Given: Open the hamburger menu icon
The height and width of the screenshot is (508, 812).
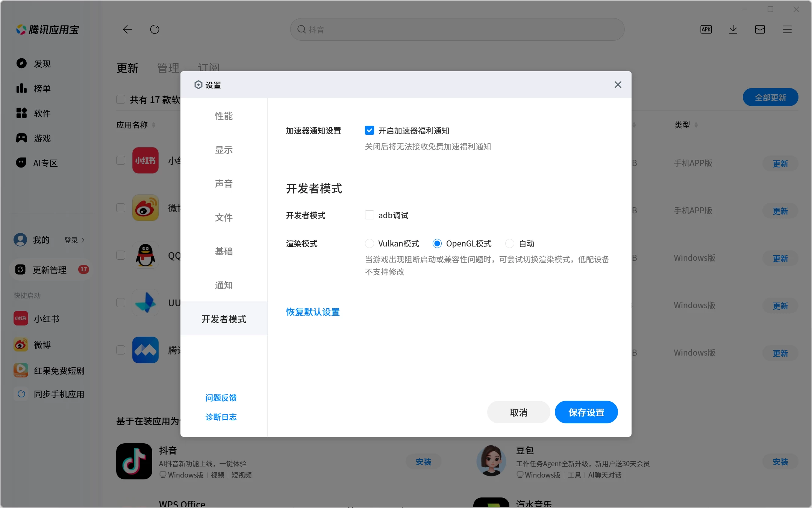Looking at the screenshot, I should coord(787,29).
